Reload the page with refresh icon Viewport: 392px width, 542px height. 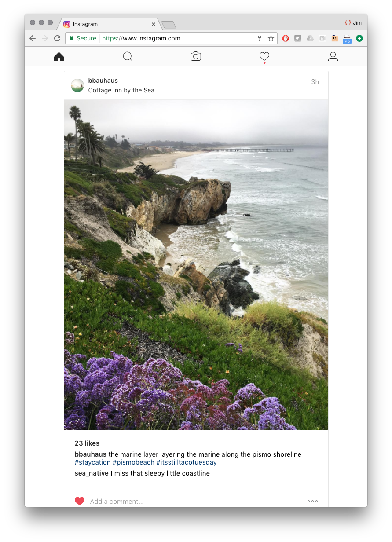point(57,38)
